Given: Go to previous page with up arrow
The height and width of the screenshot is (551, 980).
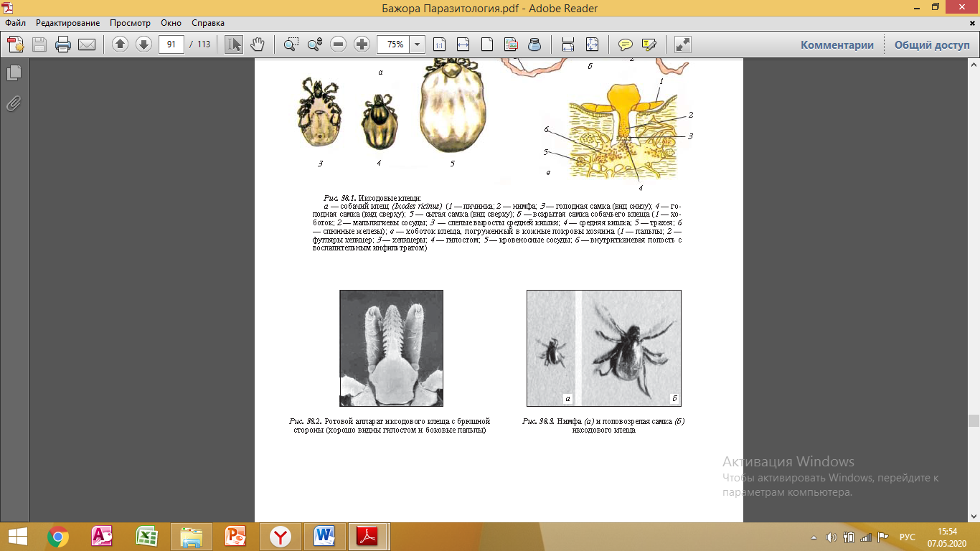Looking at the screenshot, I should click(x=121, y=44).
